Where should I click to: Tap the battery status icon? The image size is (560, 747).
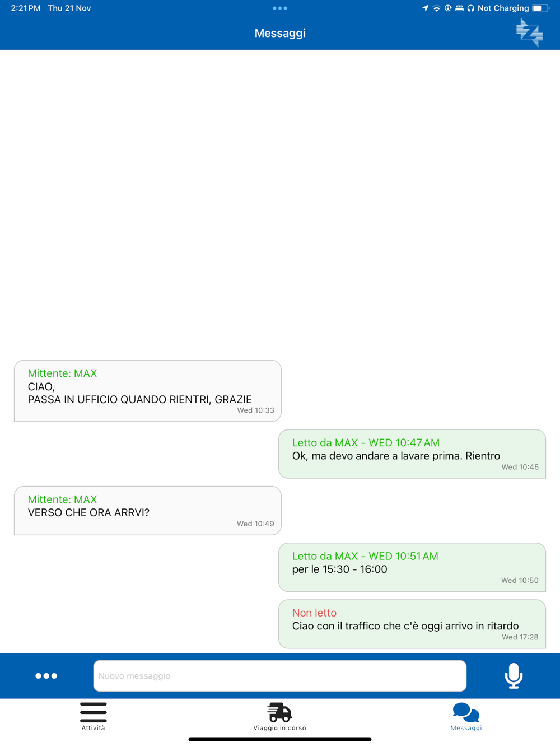pos(540,8)
